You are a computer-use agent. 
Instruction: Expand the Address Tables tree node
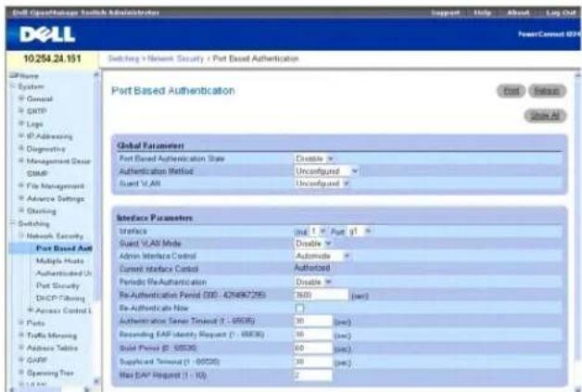pos(21,348)
